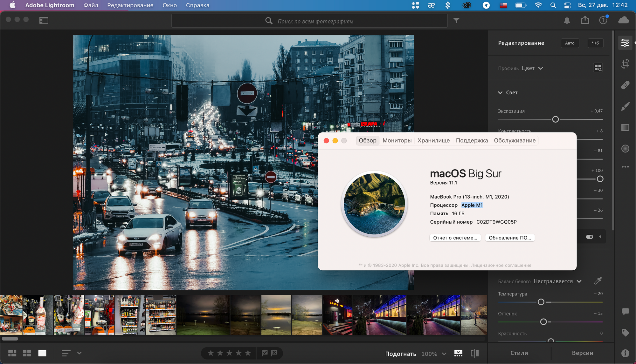Click the Отчет о системе button
The height and width of the screenshot is (364, 636).
[455, 238]
